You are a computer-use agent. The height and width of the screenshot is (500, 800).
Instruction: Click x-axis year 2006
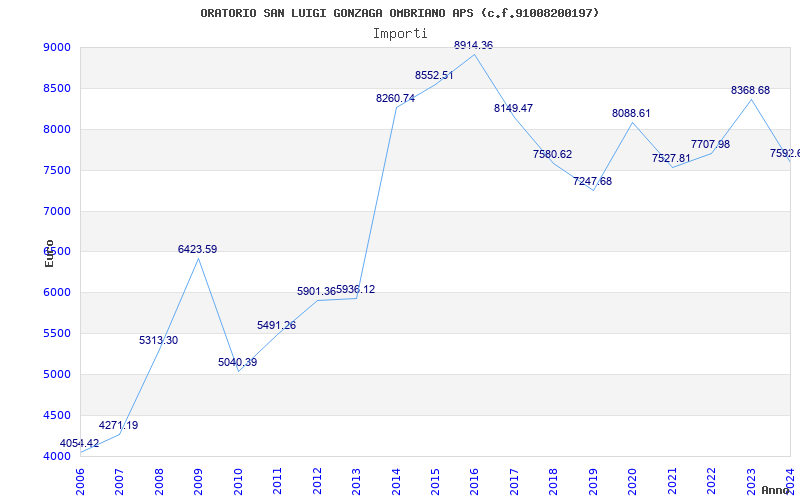80,481
